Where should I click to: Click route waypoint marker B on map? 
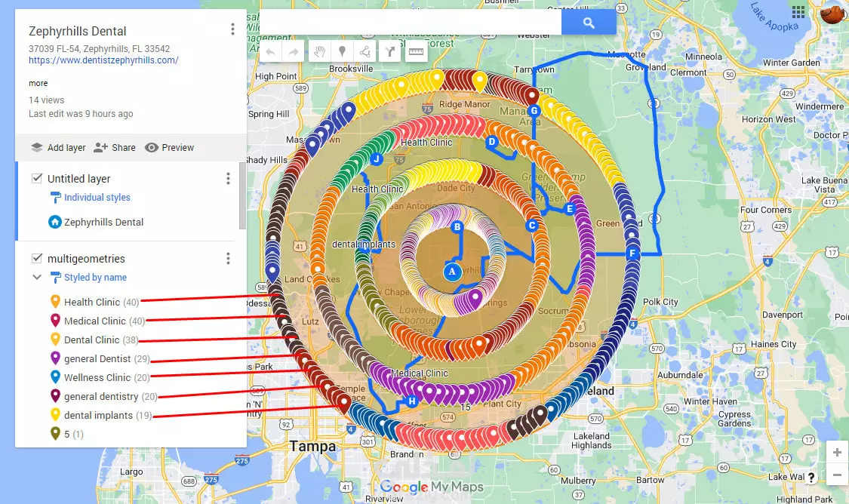(457, 226)
